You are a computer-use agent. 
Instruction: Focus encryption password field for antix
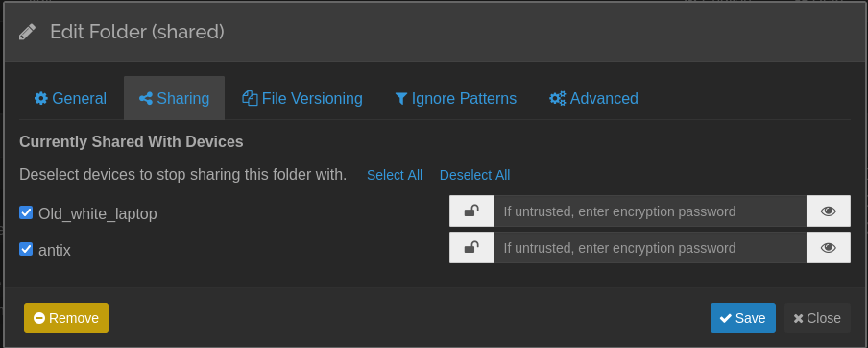(x=650, y=248)
